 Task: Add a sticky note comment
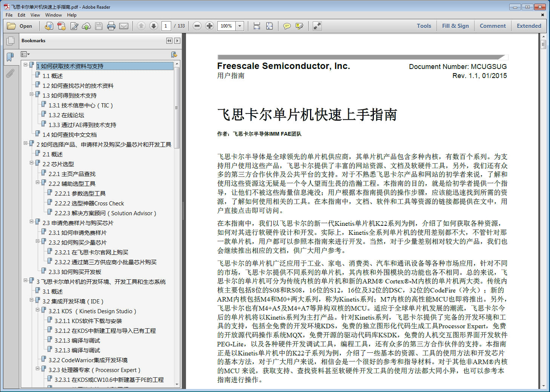(287, 26)
